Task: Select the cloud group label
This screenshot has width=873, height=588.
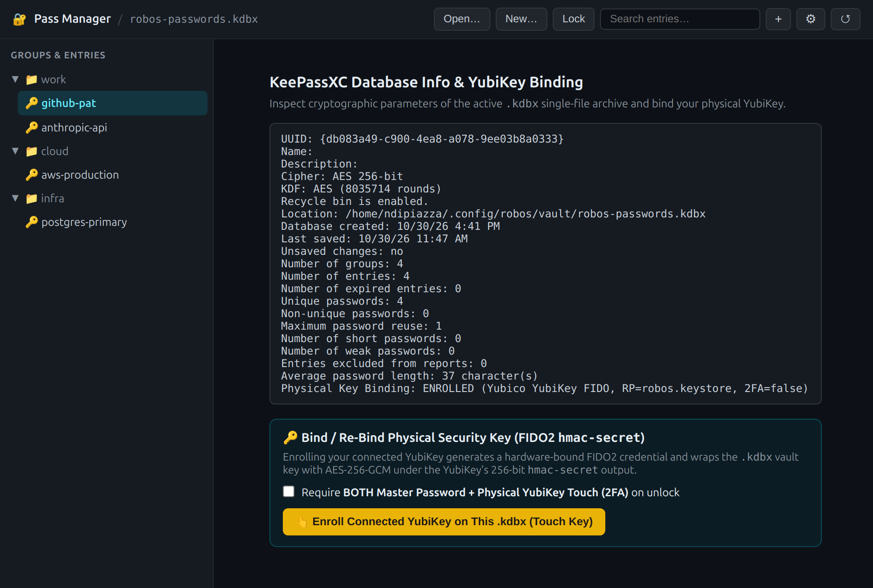Action: [55, 151]
